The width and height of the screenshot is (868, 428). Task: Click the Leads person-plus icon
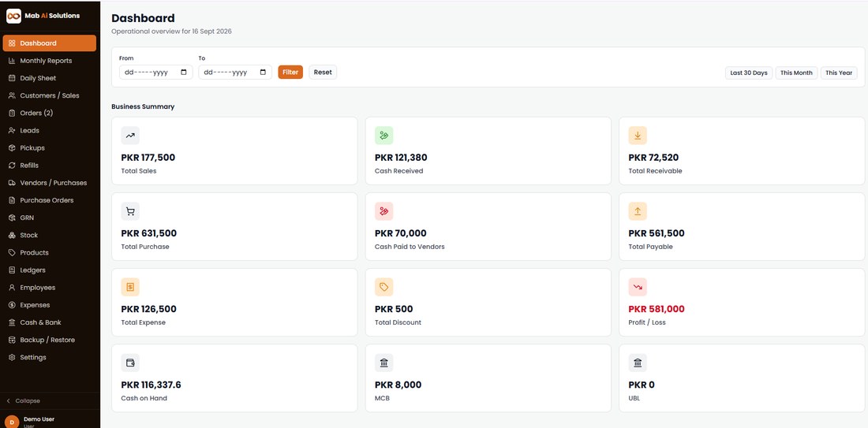click(x=12, y=131)
